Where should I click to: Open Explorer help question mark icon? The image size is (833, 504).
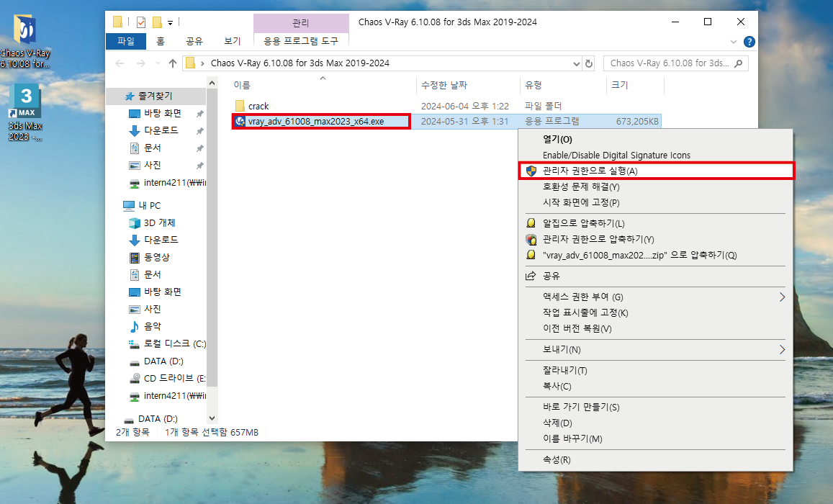(749, 42)
